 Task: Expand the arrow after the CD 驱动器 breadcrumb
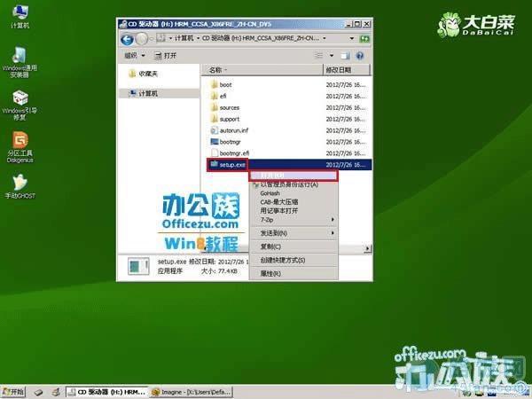pos(325,38)
